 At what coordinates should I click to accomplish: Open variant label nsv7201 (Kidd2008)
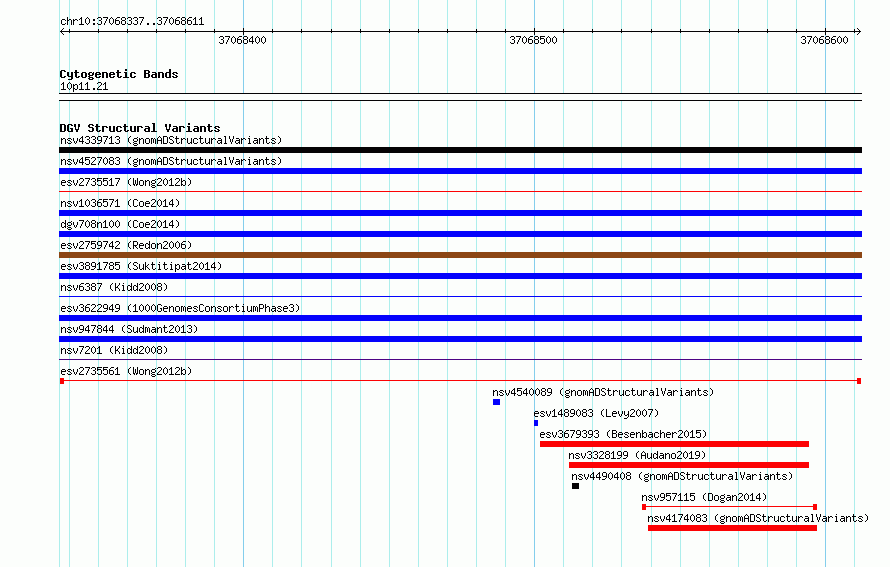click(114, 350)
